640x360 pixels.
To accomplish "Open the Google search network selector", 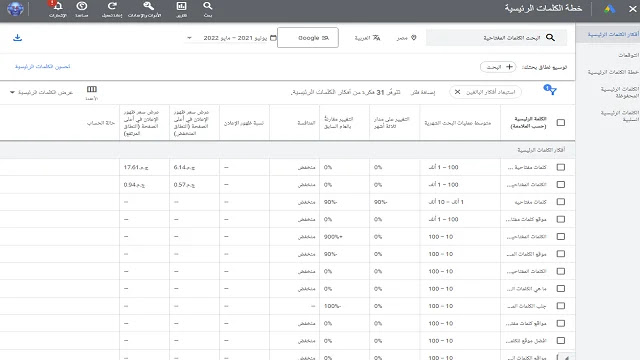I will point(308,38).
